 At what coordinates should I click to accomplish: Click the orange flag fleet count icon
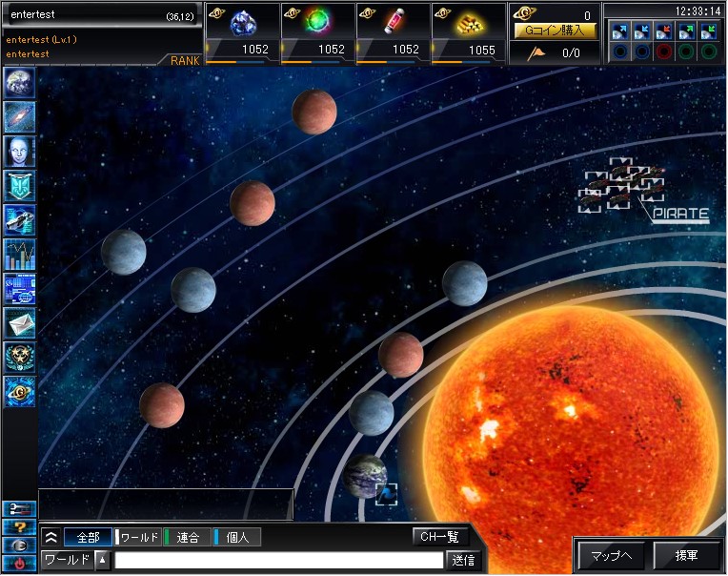tap(536, 53)
